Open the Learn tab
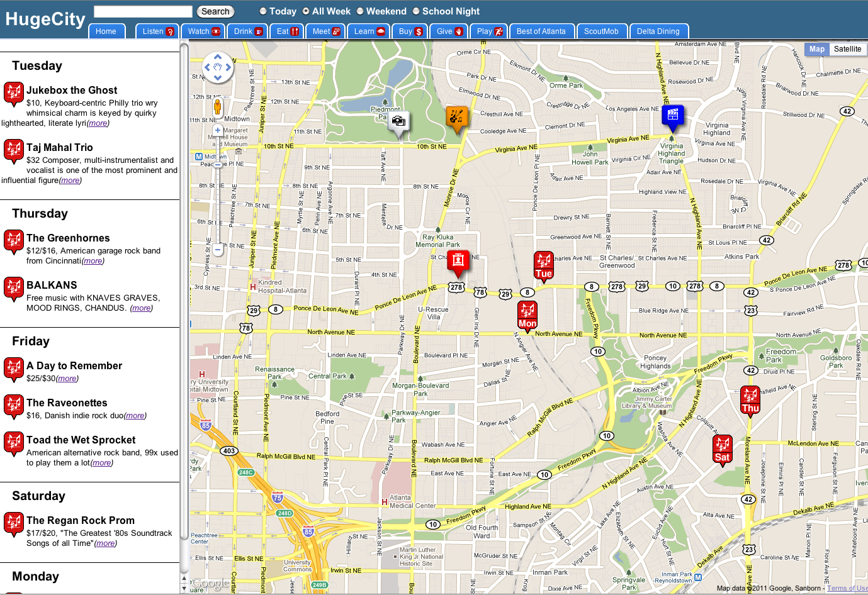 369,31
